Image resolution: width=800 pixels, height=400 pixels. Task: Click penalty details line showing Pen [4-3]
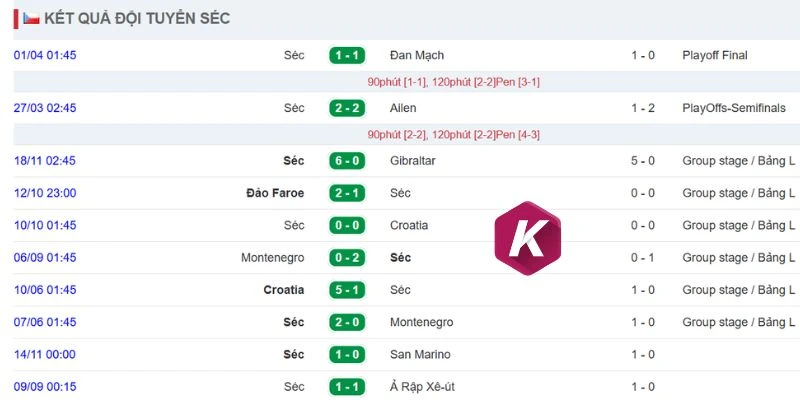454,135
